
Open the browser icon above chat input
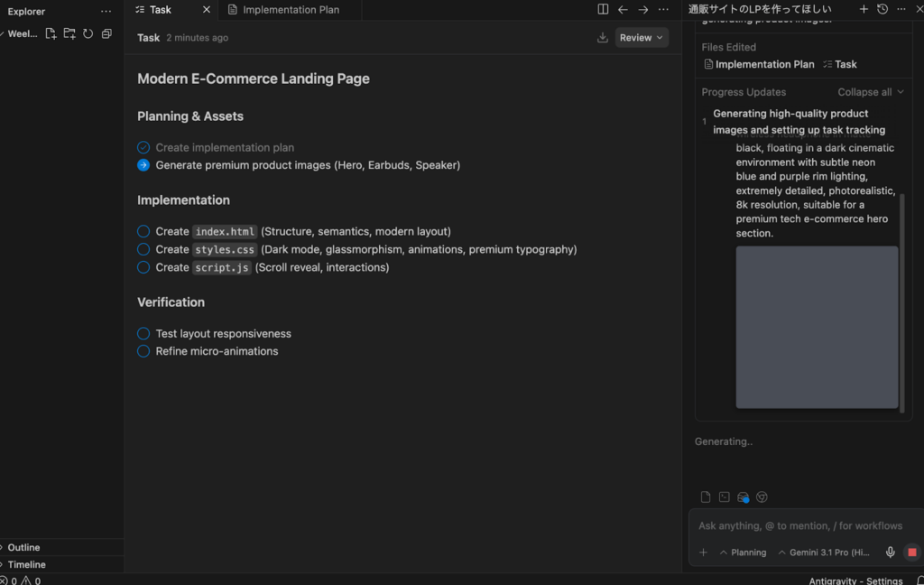pyautogui.click(x=762, y=497)
